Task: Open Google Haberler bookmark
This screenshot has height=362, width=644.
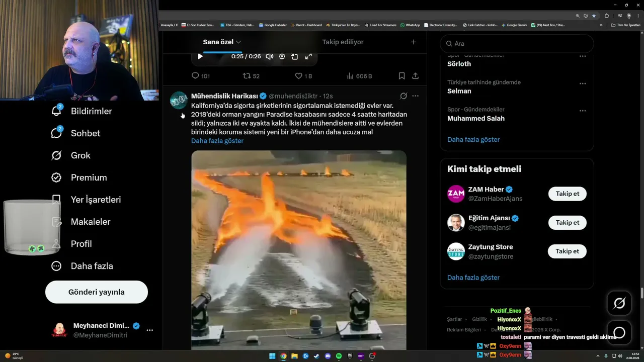Action: click(x=273, y=25)
